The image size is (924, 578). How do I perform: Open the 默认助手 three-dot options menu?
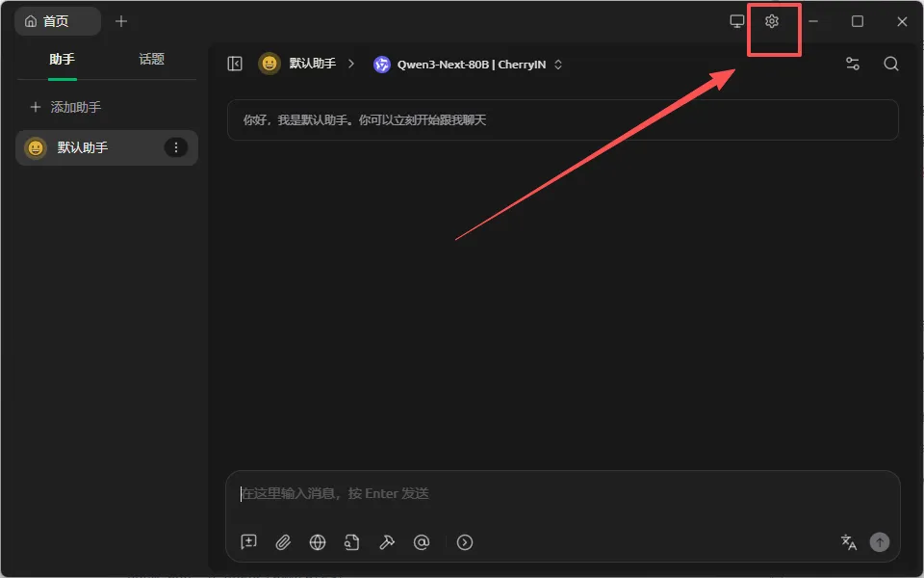click(176, 147)
